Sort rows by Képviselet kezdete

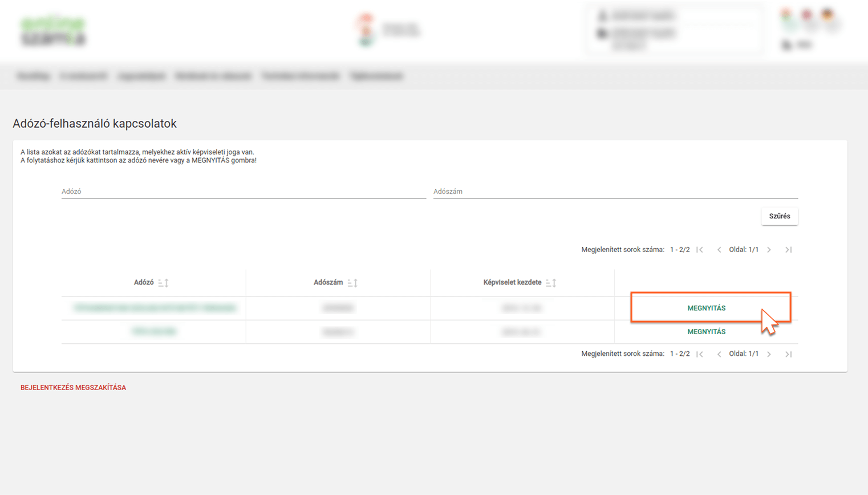point(551,283)
